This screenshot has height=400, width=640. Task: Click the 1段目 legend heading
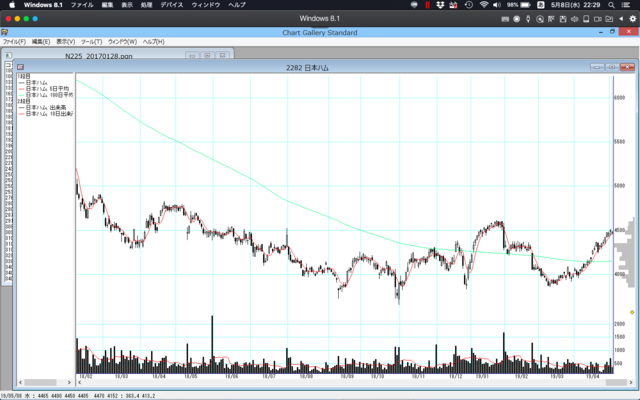point(24,76)
